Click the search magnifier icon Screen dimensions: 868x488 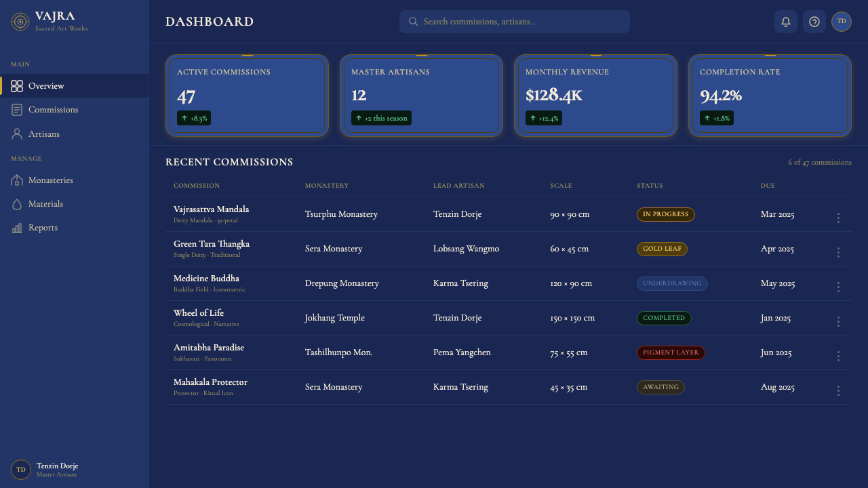point(413,22)
